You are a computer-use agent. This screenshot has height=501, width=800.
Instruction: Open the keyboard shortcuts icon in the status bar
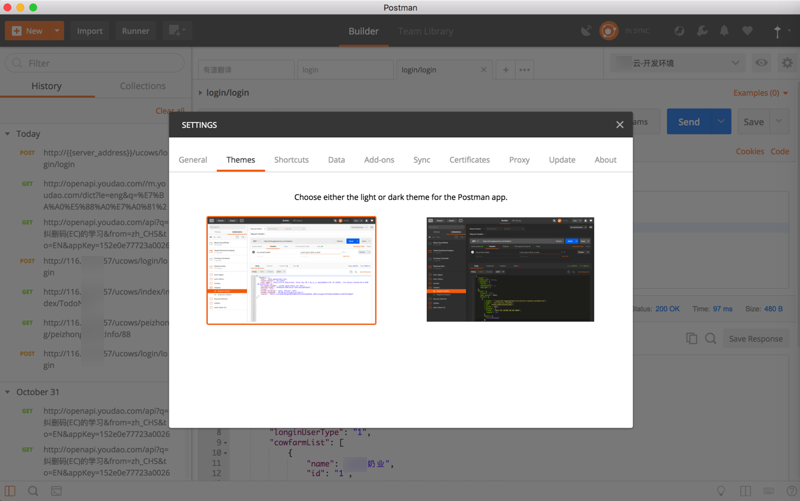pyautogui.click(x=768, y=491)
